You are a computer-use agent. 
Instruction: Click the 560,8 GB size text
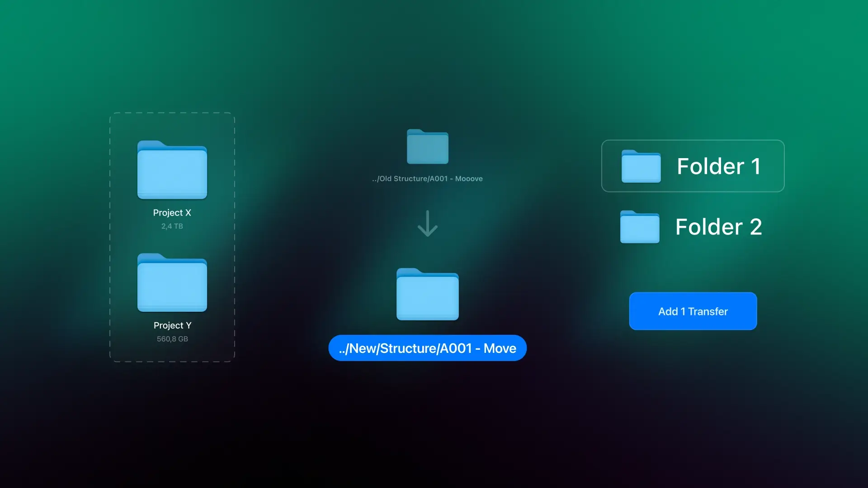point(172,339)
